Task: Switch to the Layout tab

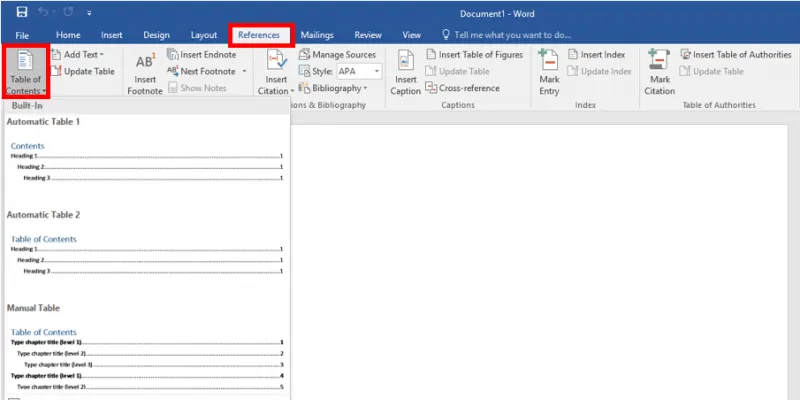Action: tap(204, 35)
